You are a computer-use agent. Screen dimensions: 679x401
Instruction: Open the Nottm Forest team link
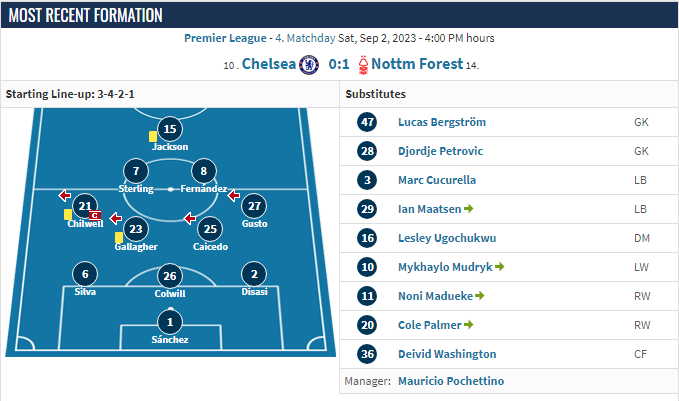pyautogui.click(x=417, y=64)
